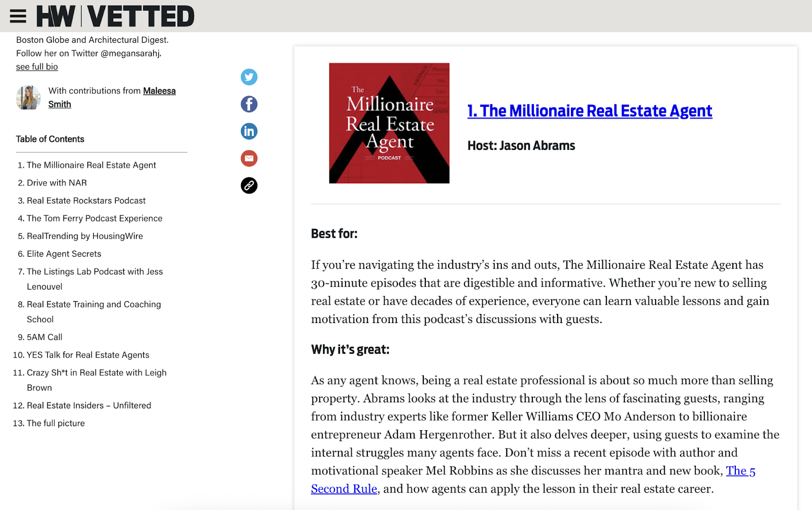Image resolution: width=812 pixels, height=510 pixels.
Task: Select Drive with NAR in table of contents
Action: [57, 182]
